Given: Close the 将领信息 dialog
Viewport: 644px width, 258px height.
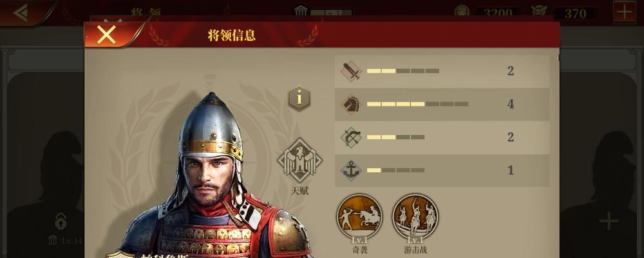Looking at the screenshot, I should coord(107,35).
